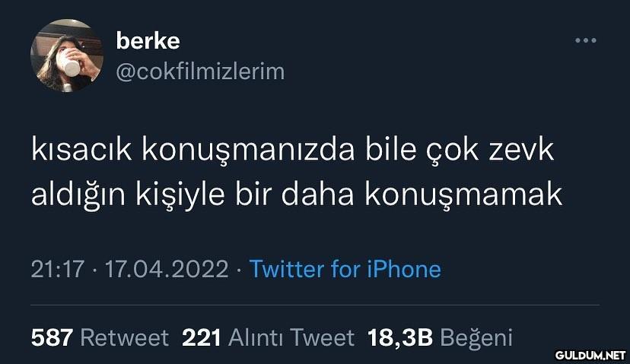Click tweet line starting "aldığın kişiyle"
The image size is (630, 364).
coord(297,195)
